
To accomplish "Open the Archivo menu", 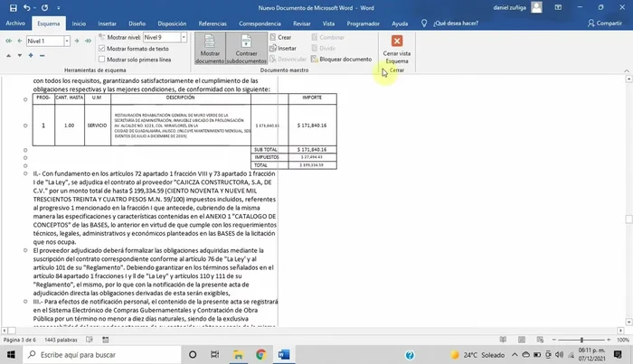I will tap(15, 24).
